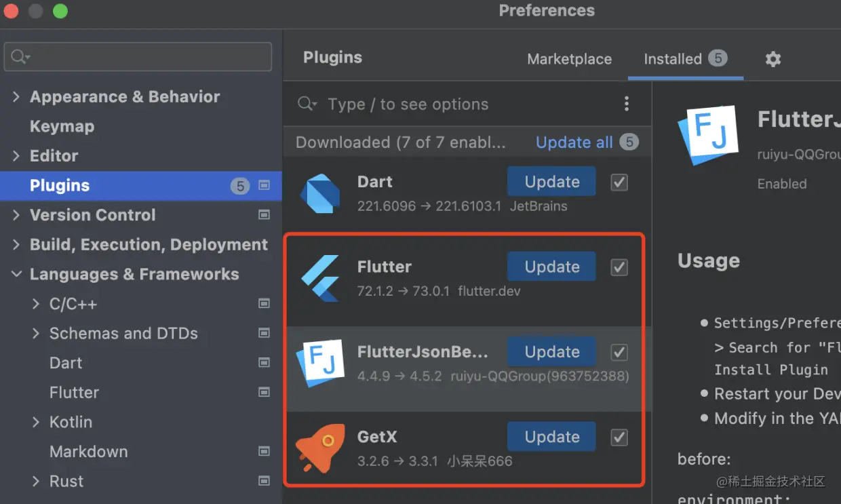Click the project marker icon beside Version Control
This screenshot has height=504, width=841.
[265, 215]
